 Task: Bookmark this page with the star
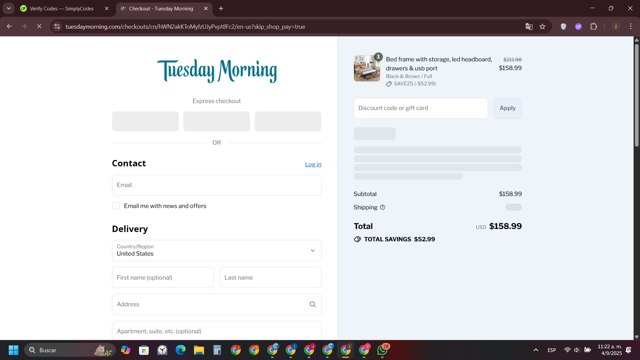542,27
